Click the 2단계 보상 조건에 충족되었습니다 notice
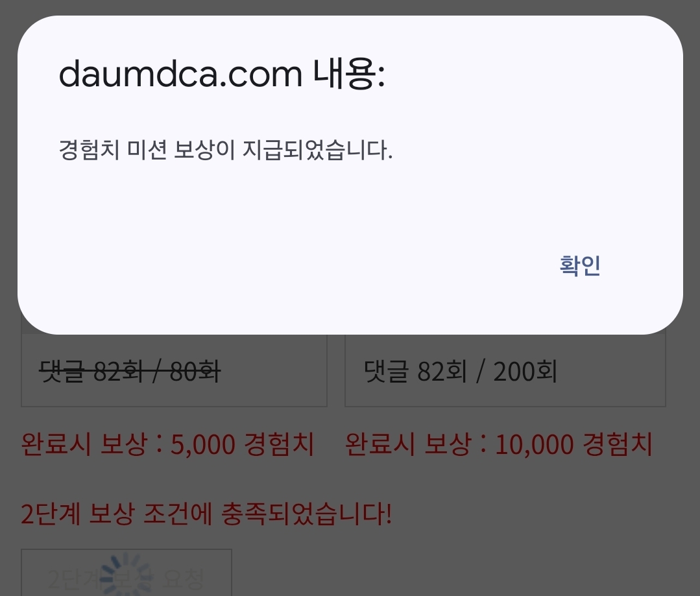Viewport: 700px width, 596px height. [206, 514]
